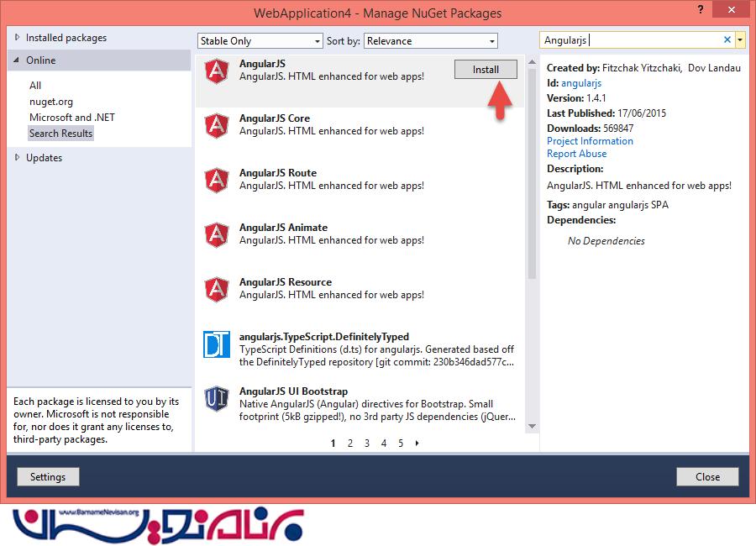Click the AngularJS Route package icon
This screenshot has height=546, width=756.
coord(217,181)
